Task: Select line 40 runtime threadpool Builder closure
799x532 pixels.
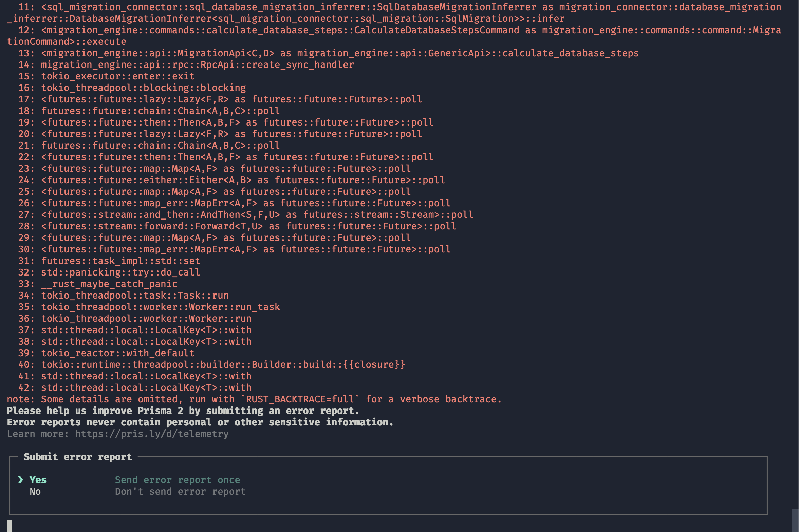Action: pyautogui.click(x=223, y=364)
